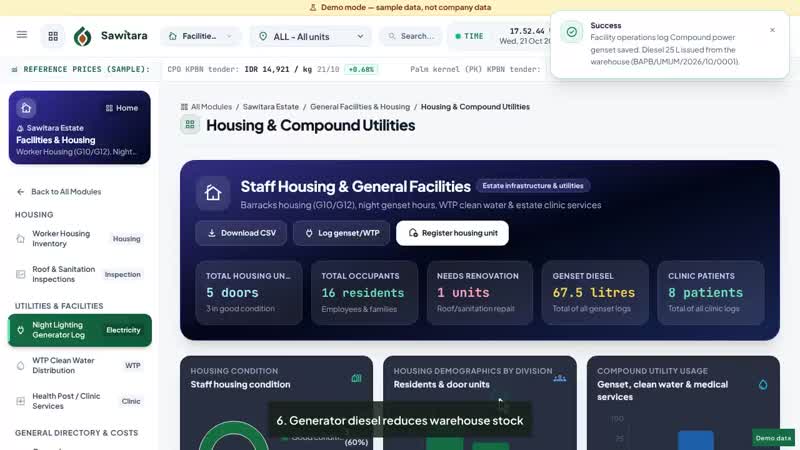
Task: Click the residents people icon
Action: (560, 378)
